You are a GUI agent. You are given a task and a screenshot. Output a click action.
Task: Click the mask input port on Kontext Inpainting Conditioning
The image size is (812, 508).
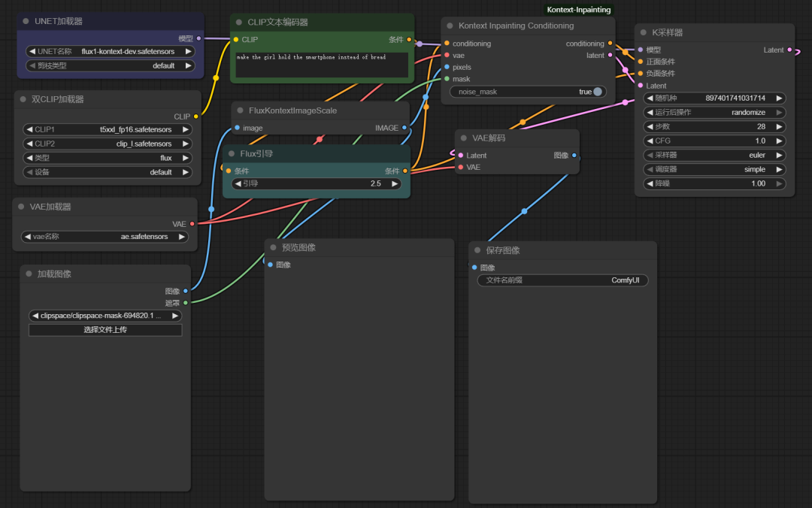447,79
